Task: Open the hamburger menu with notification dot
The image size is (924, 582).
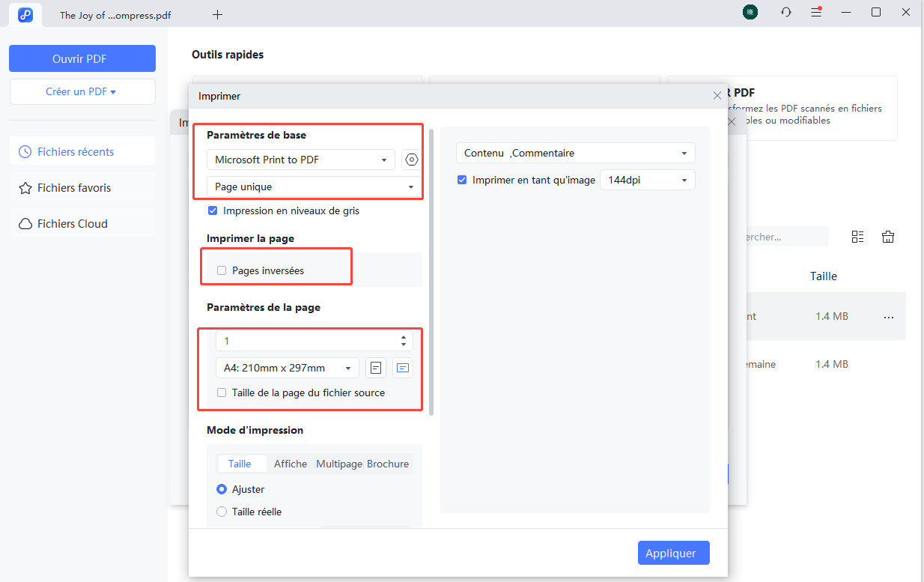Action: pyautogui.click(x=816, y=12)
